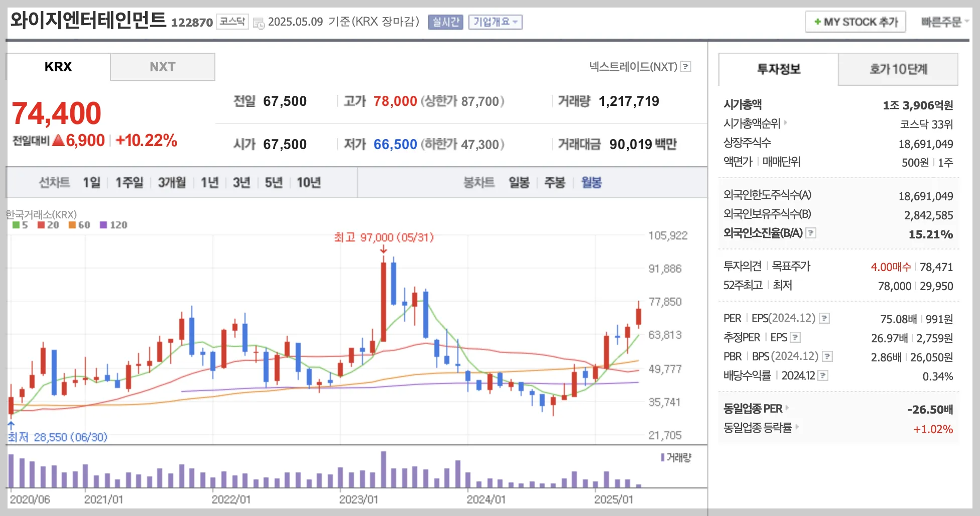Click the MY STOCK 추가 button
Viewport: 980px width, 516px height.
(x=855, y=22)
